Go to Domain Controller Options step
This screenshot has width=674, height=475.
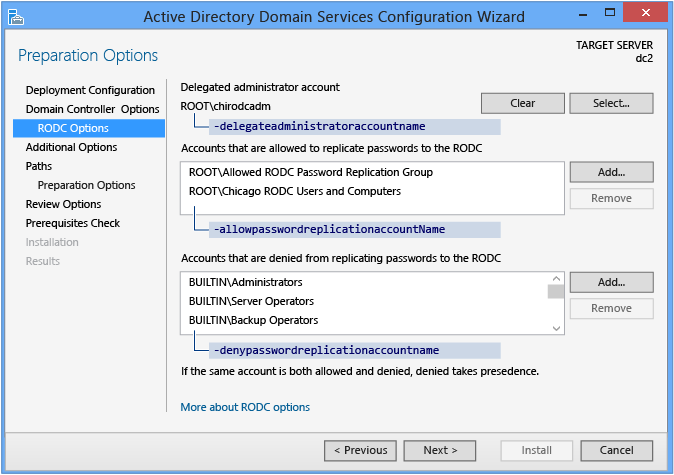[x=92, y=109]
